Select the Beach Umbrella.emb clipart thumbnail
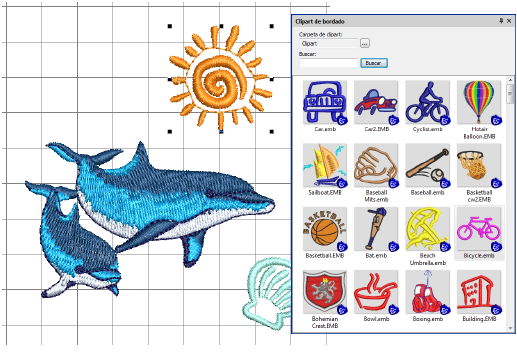Viewport: 517px width, 361px height. pyautogui.click(x=427, y=229)
